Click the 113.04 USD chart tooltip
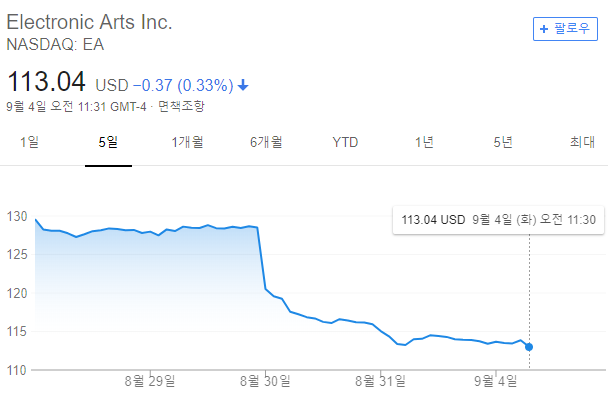This screenshot has height=396, width=608. click(x=498, y=220)
